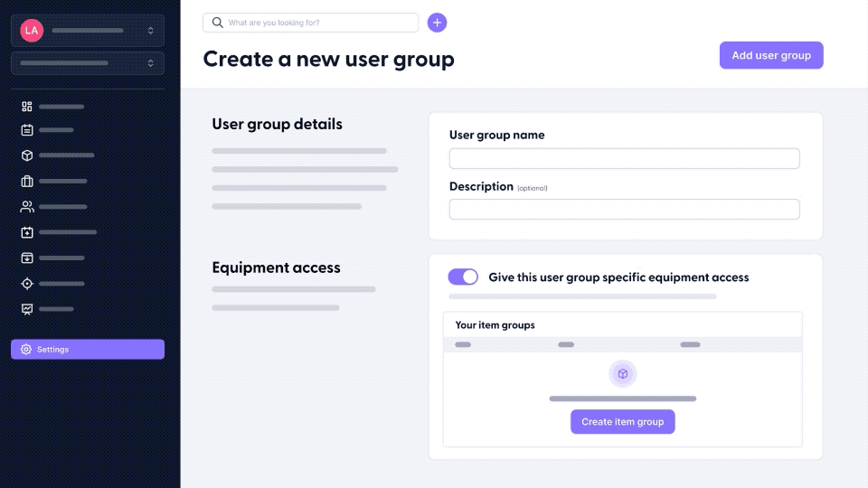Expand the LA account switcher dropdown
Viewport: 868px width, 488px height.
tap(88, 31)
